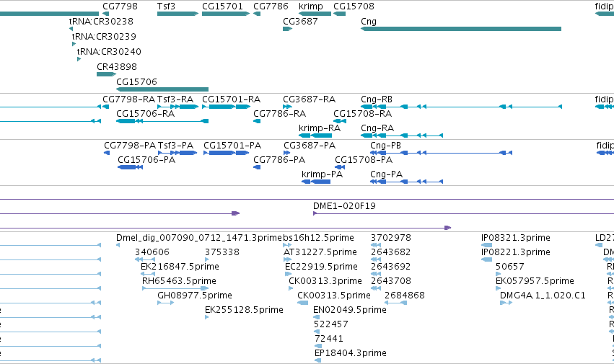Select the EK057957.5prime EST label
This screenshot has height=364, width=614.
[x=535, y=281]
